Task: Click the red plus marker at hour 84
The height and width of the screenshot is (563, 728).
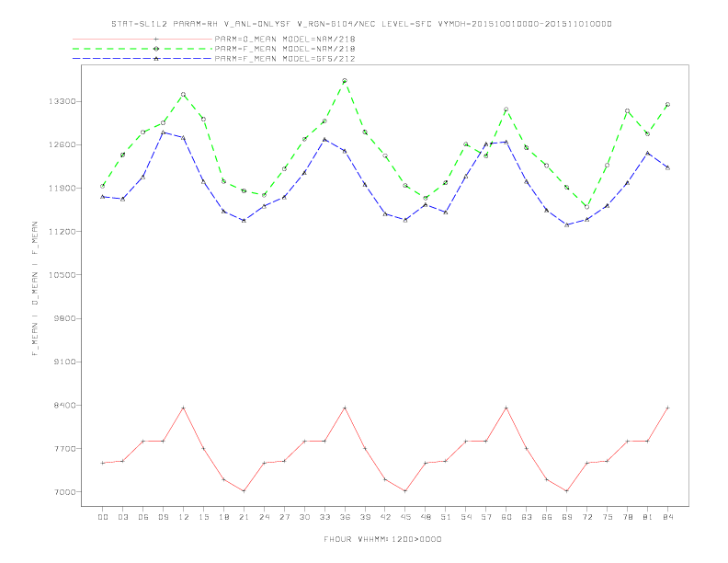Action: [667, 408]
